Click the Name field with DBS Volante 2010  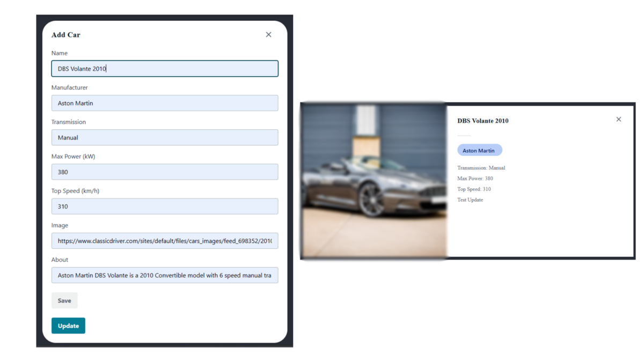[165, 69]
